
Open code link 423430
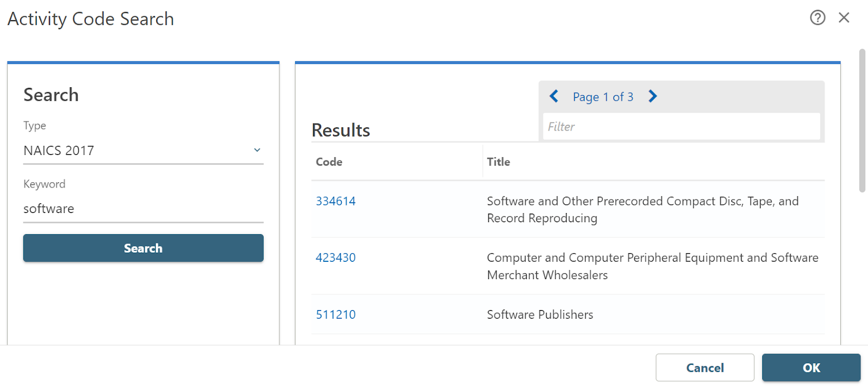[336, 257]
